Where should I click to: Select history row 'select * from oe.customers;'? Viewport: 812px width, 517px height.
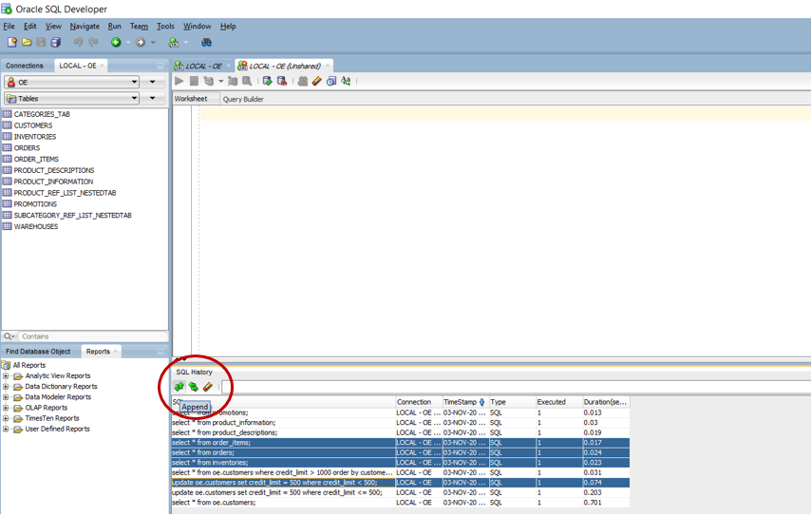[401, 503]
